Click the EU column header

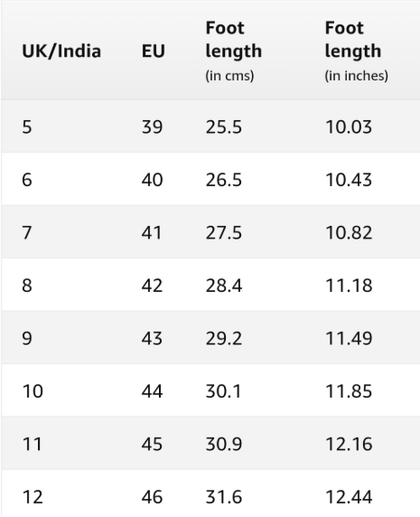[154, 52]
